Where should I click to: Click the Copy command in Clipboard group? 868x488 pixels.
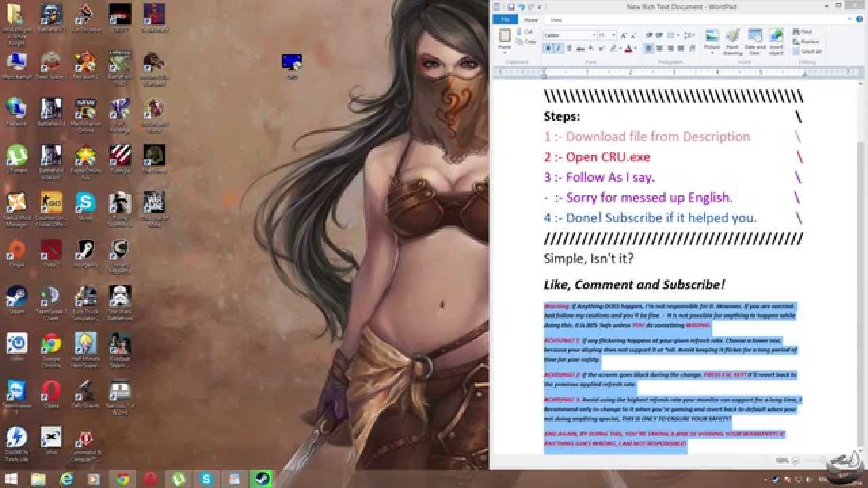526,41
